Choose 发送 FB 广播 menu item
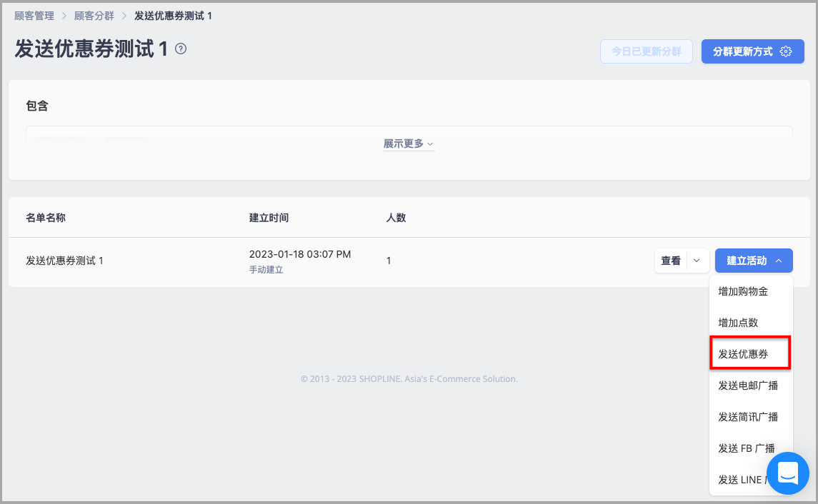 (x=746, y=448)
